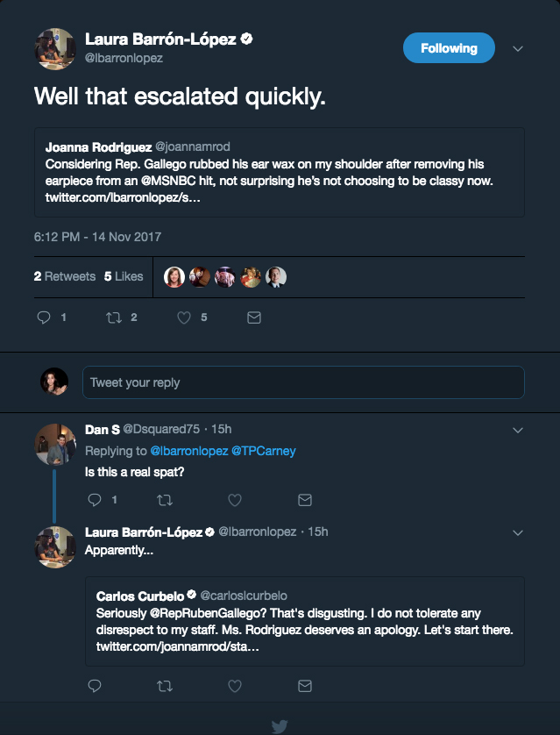Like Laura's "Apparently..." reply
Screen dimensions: 560x735
coord(234,685)
